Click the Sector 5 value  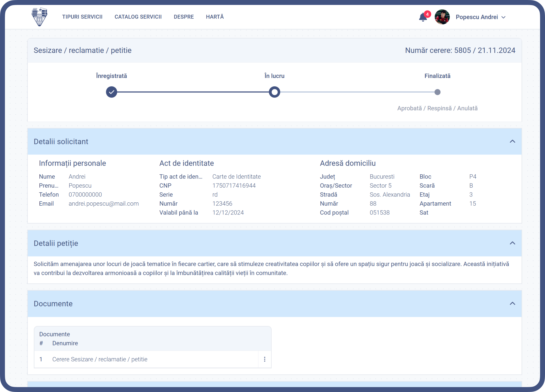(380, 185)
